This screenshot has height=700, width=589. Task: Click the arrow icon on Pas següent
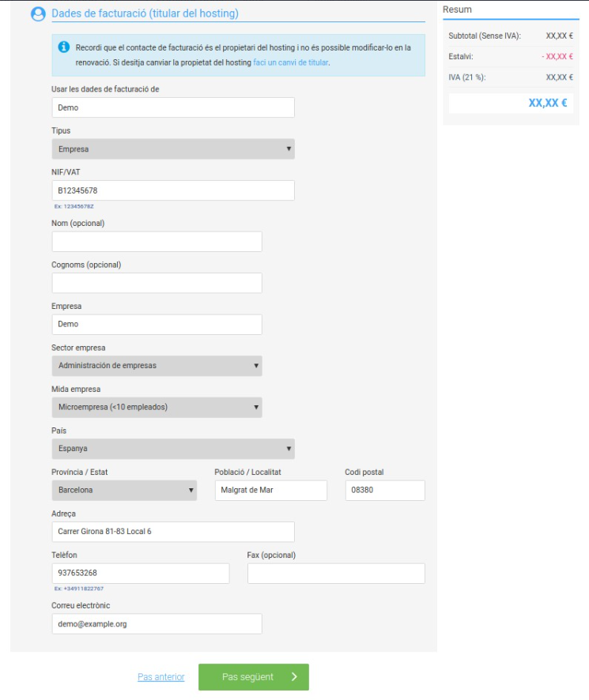pos(294,677)
